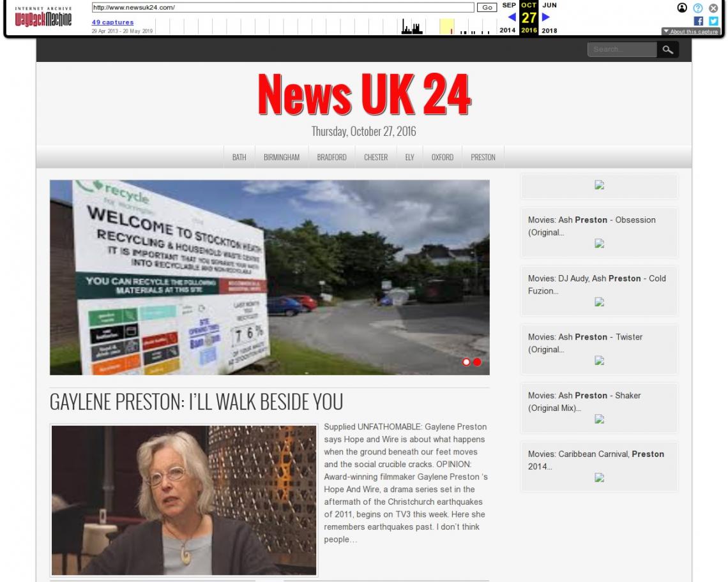Click the date Thursday, October 27, 2016
The image size is (728, 582).
[x=363, y=131]
